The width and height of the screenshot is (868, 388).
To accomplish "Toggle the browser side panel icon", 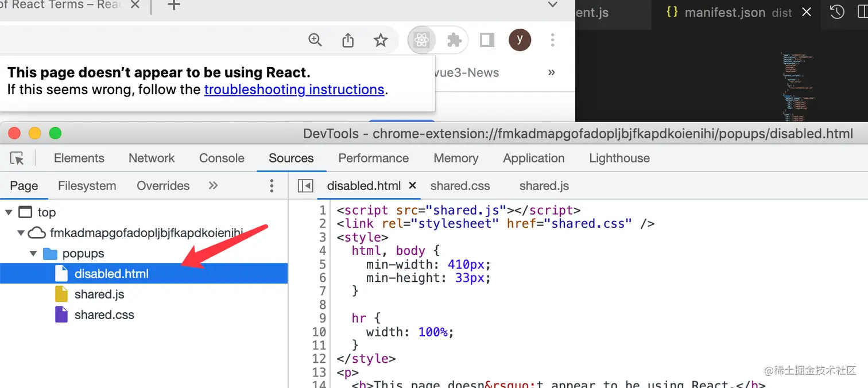I will [487, 40].
